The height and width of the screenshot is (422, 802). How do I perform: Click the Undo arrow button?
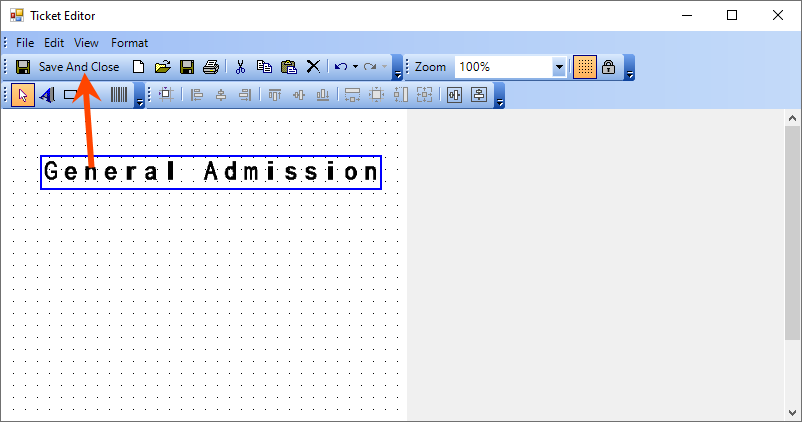coord(341,67)
